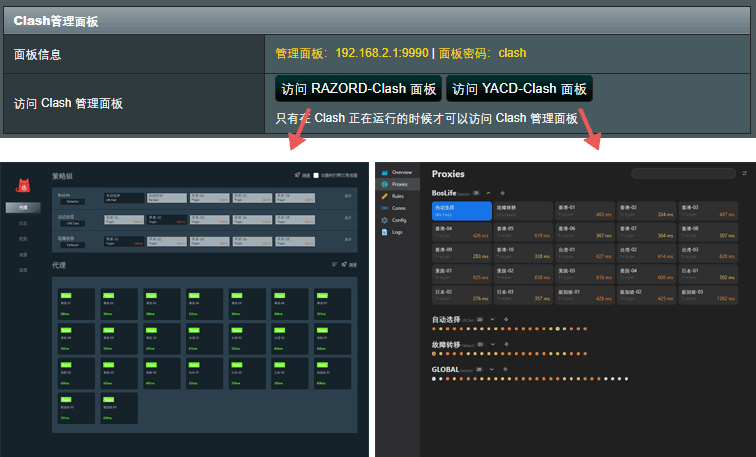Viewport: 756px width, 457px height.
Task: Open Config in the YACD sidebar
Action: click(x=398, y=220)
